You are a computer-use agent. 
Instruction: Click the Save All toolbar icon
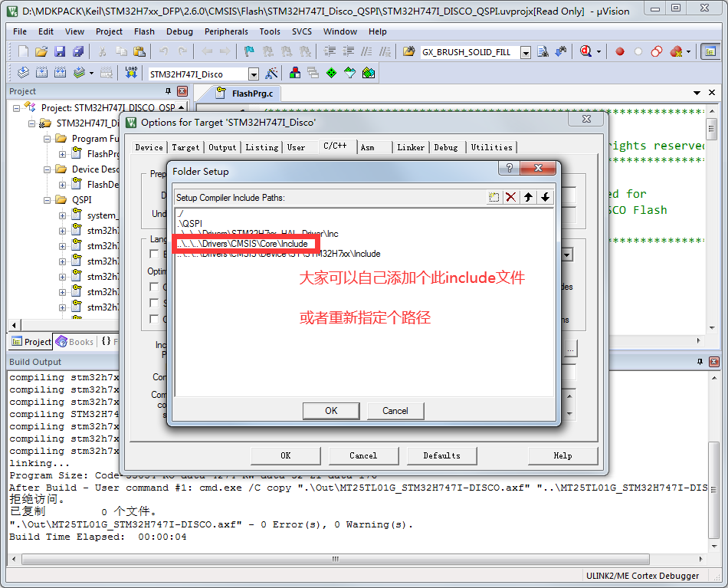(x=78, y=51)
